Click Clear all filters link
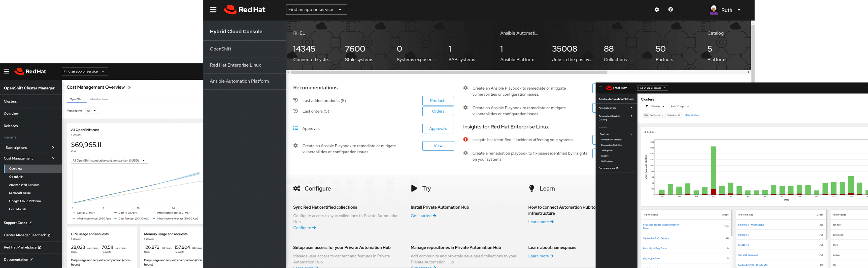The height and width of the screenshot is (268, 868). tap(692, 115)
